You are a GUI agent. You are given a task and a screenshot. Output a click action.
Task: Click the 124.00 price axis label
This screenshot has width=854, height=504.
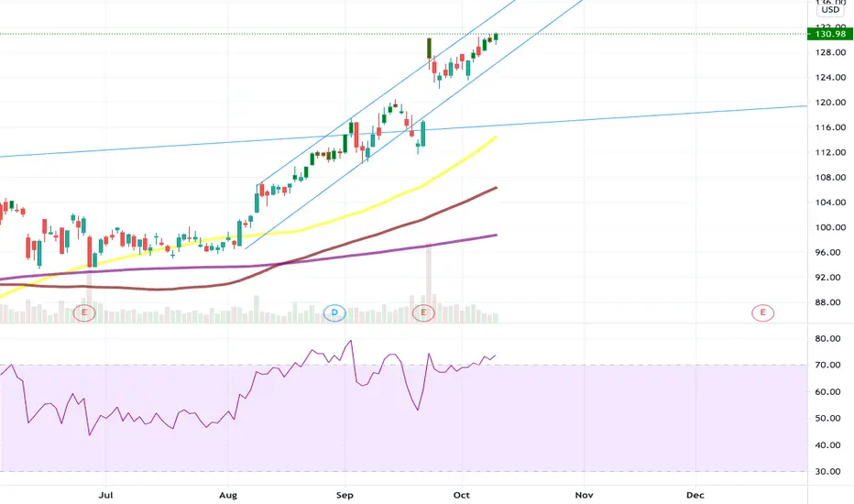click(x=830, y=77)
